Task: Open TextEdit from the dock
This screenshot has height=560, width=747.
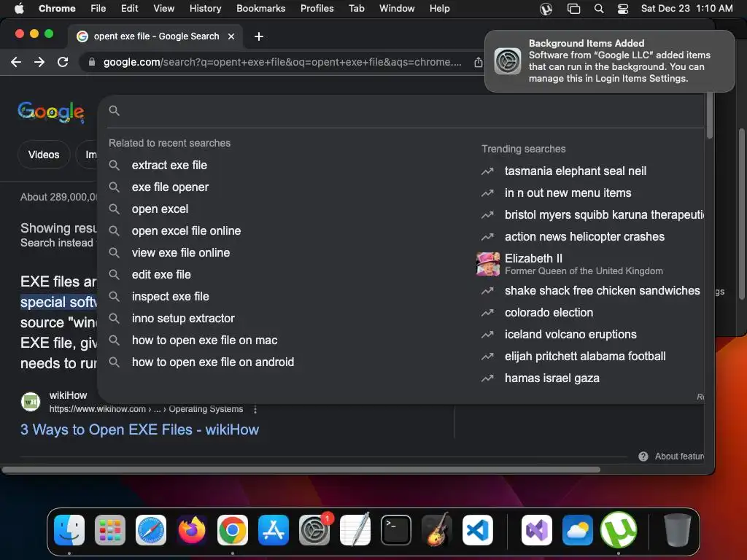Action: tap(355, 530)
